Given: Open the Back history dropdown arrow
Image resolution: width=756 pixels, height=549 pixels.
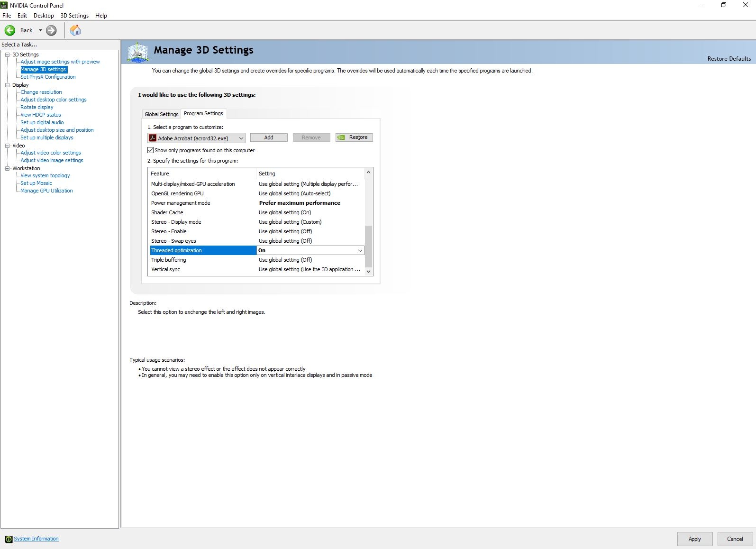Looking at the screenshot, I should 40,30.
